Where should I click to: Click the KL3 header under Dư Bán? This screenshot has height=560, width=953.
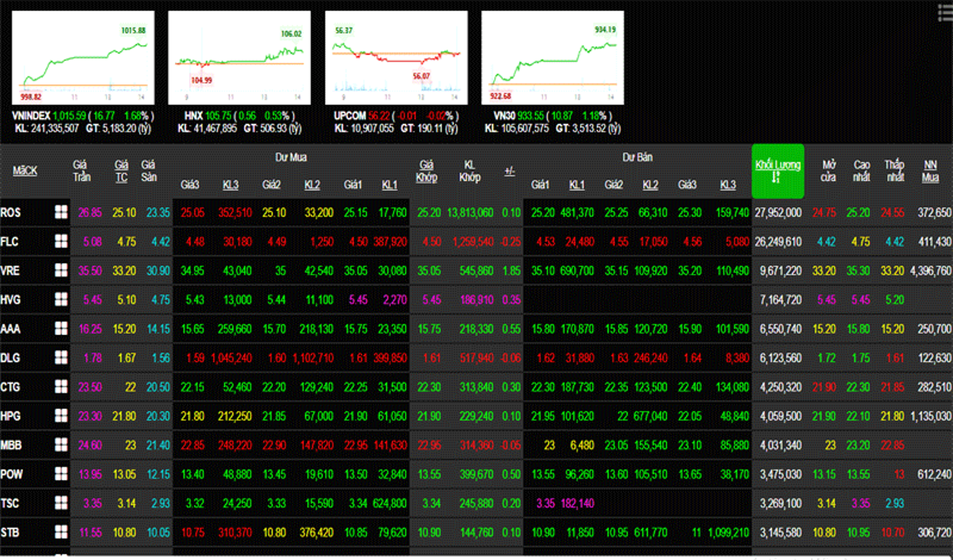pyautogui.click(x=727, y=185)
